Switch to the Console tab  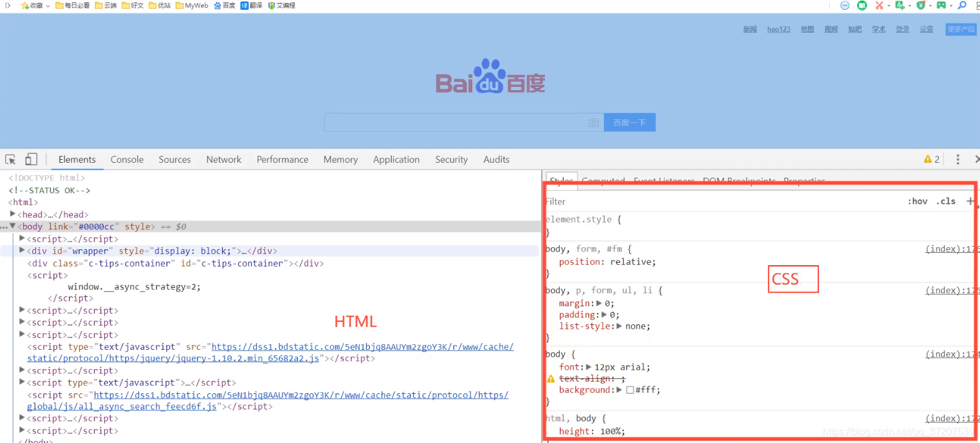click(127, 160)
